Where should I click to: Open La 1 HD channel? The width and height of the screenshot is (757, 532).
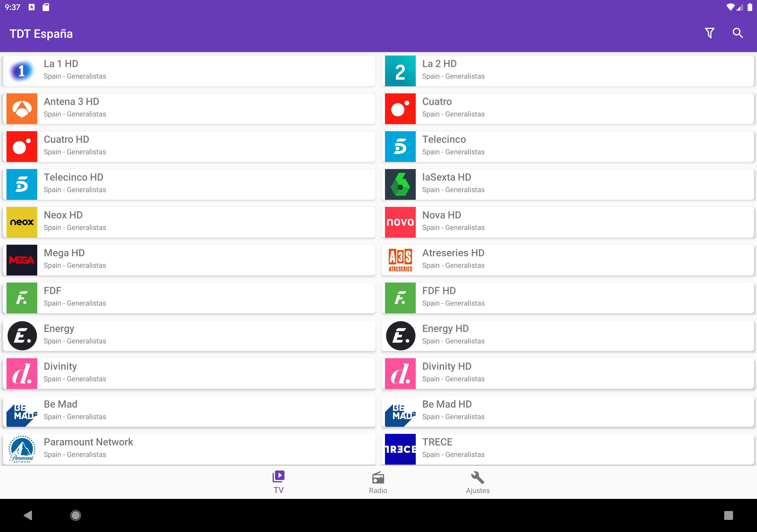190,69
